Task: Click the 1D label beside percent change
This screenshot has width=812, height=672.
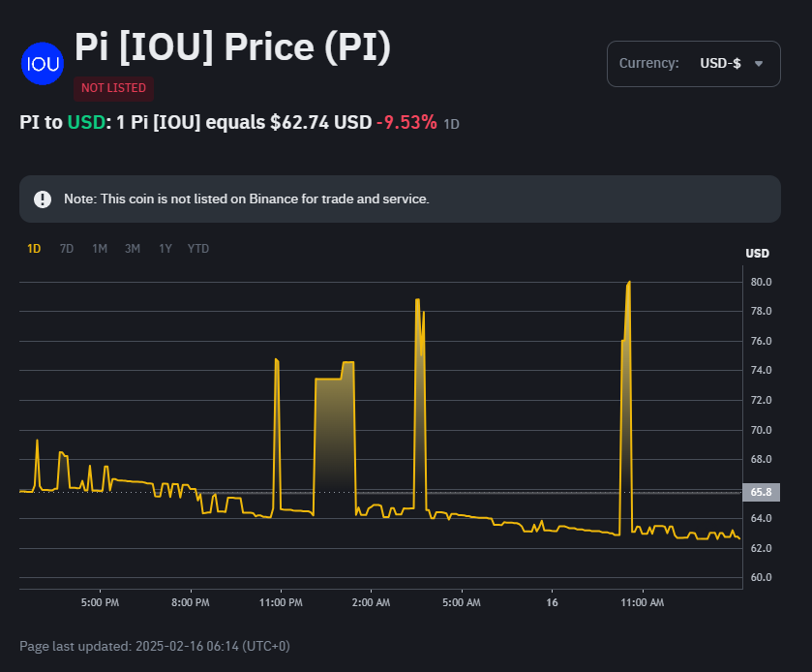Action: pos(452,124)
